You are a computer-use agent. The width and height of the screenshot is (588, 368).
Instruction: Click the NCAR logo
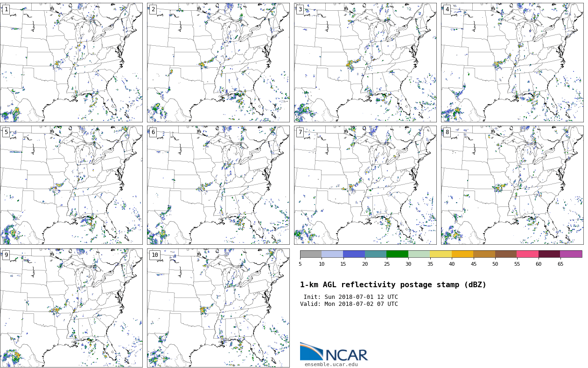[x=334, y=353]
